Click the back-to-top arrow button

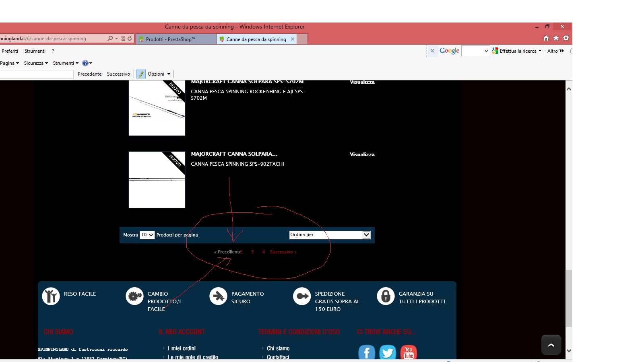pos(551,345)
